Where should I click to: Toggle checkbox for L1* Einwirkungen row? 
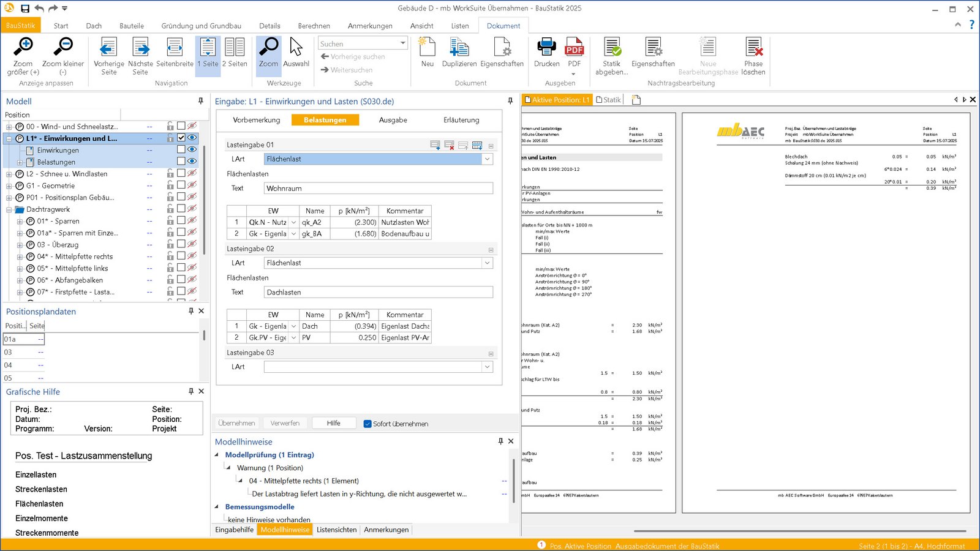click(181, 138)
